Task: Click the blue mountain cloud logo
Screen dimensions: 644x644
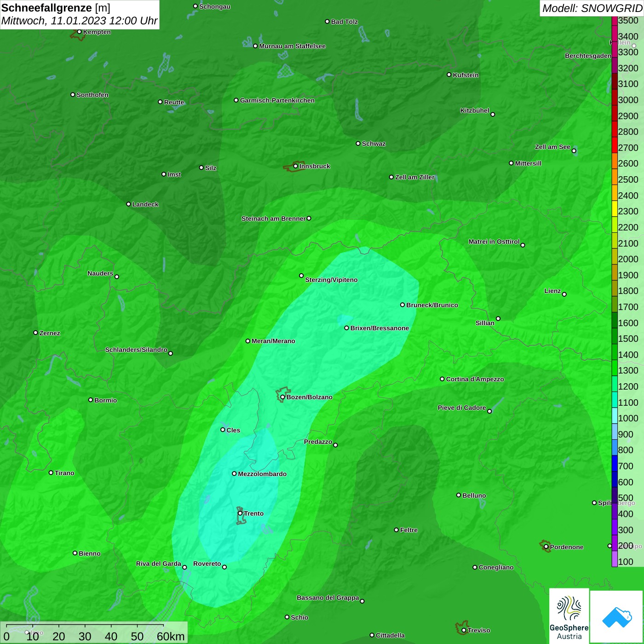Action: coord(617,617)
